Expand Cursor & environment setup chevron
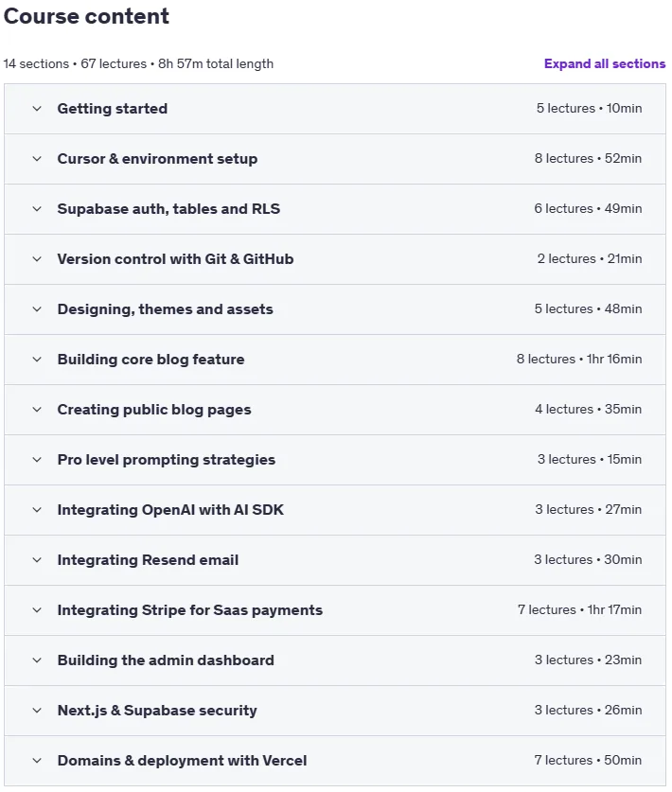Screen dimensions: 672x792 (37, 159)
